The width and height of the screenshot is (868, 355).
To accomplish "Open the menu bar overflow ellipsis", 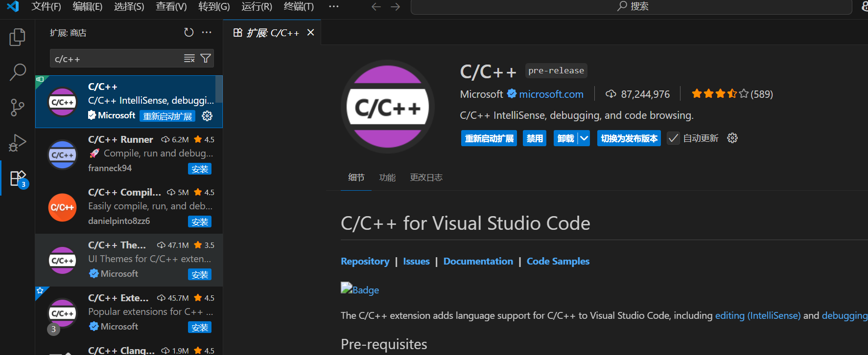I will [x=334, y=6].
